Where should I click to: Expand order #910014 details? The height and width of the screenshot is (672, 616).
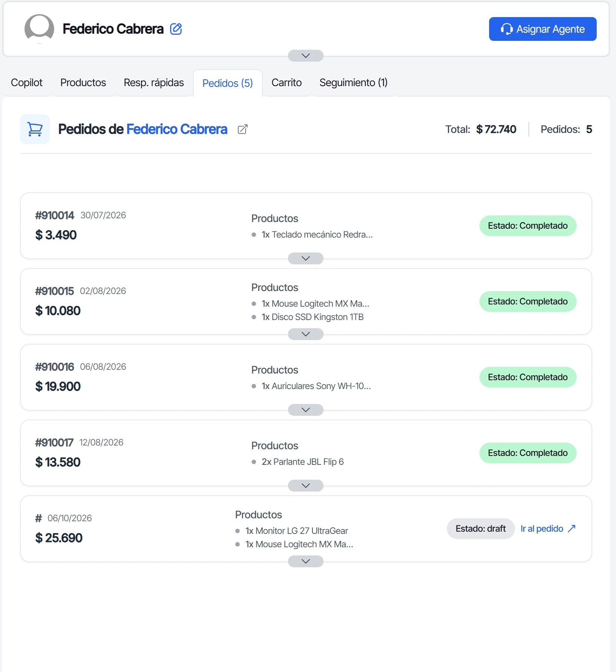pos(306,258)
